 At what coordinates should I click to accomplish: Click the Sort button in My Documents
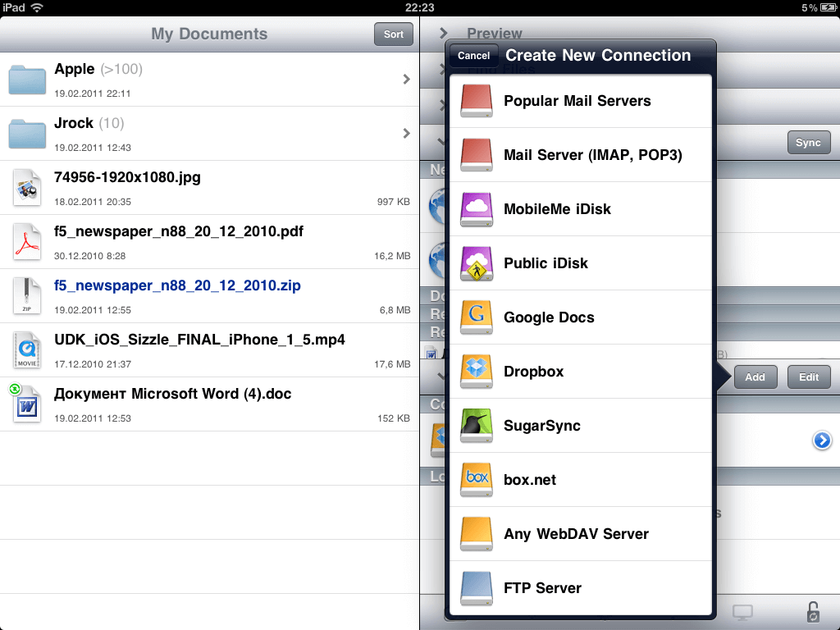click(393, 34)
